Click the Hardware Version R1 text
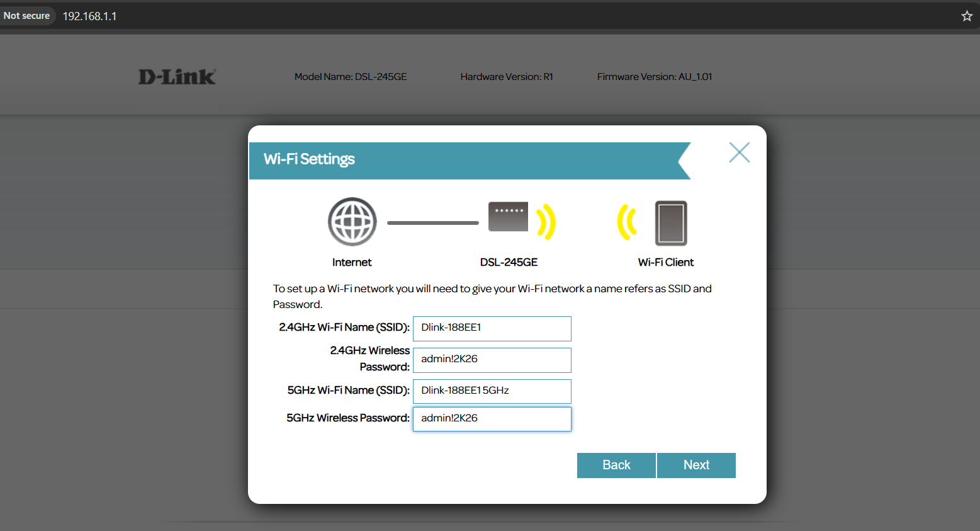 pyautogui.click(x=506, y=77)
